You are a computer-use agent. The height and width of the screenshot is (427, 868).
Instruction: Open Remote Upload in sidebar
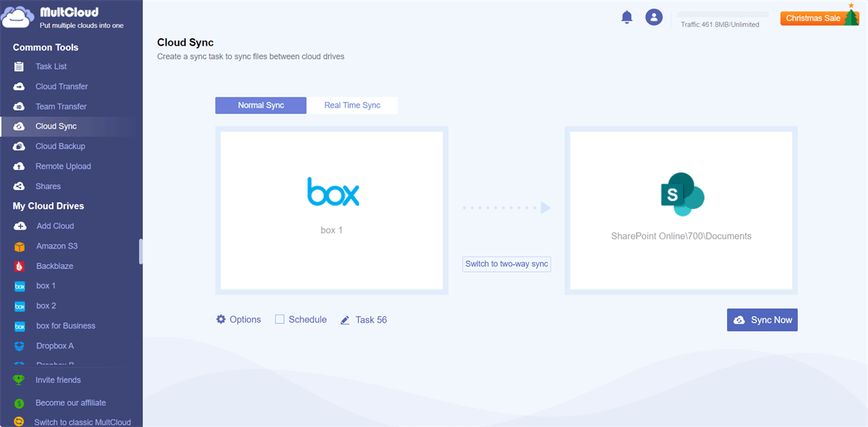[x=63, y=167]
